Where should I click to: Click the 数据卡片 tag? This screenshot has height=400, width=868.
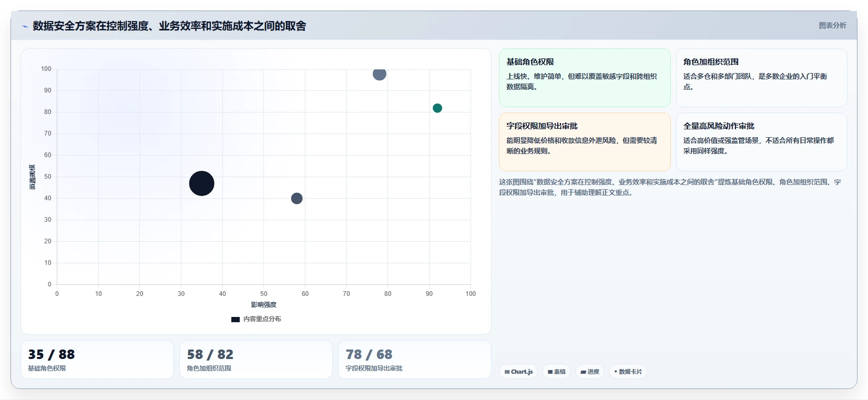point(628,372)
